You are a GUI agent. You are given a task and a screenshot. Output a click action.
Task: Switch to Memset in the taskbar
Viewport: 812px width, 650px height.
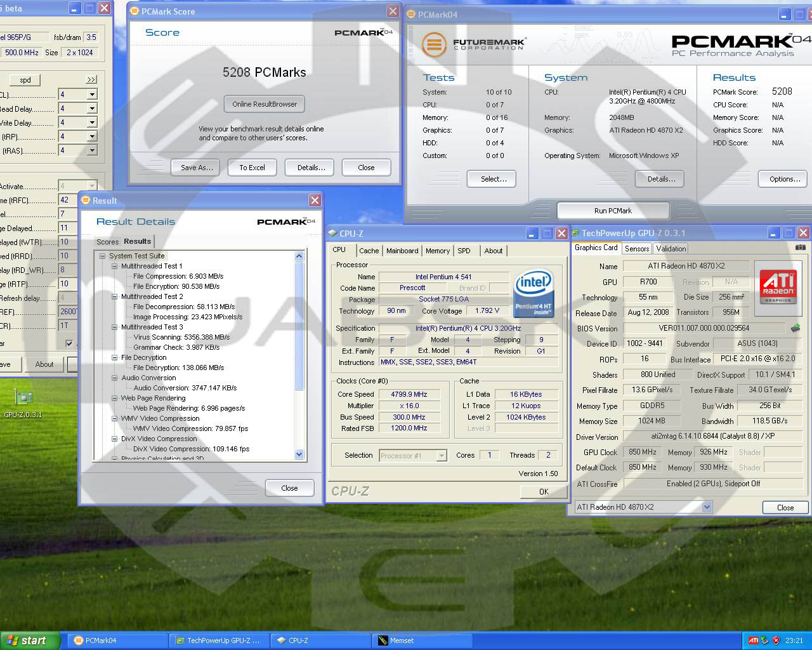(422, 640)
